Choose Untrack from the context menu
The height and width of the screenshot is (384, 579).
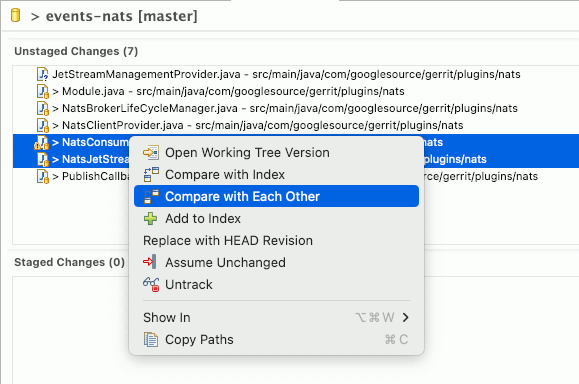point(276,284)
